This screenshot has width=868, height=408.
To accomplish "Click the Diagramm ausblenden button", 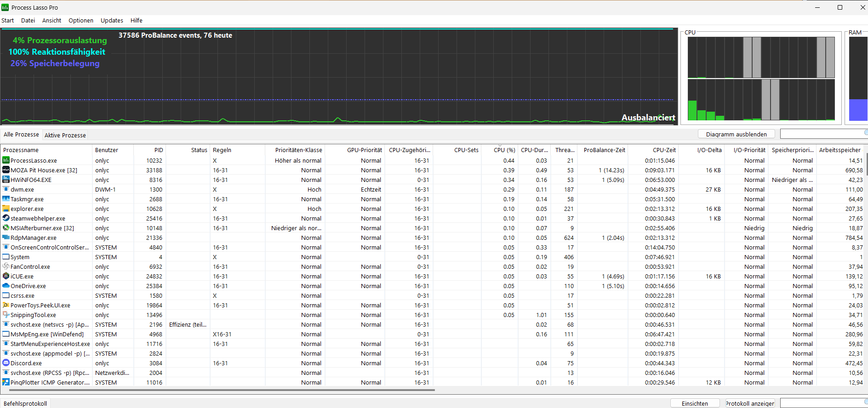I will pos(736,134).
